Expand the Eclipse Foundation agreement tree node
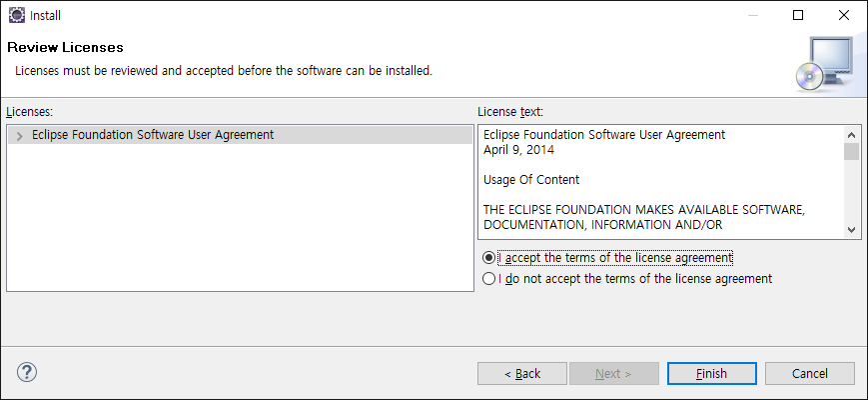868x400 pixels. (19, 135)
